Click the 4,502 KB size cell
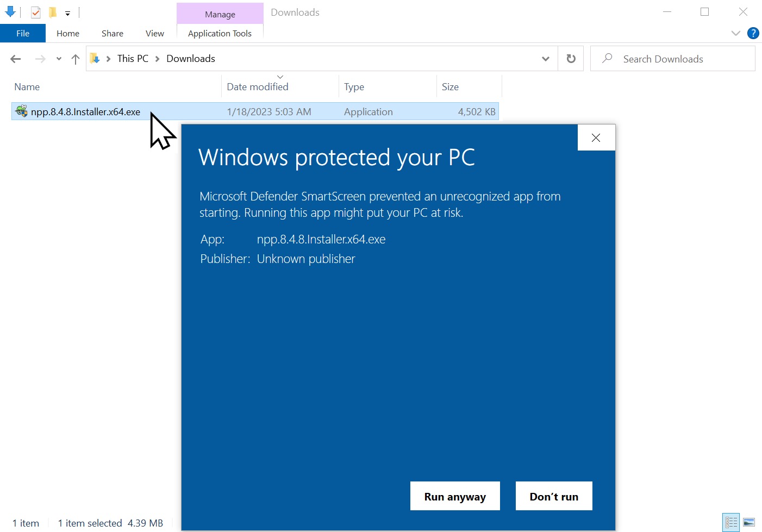The height and width of the screenshot is (532, 762). click(477, 112)
